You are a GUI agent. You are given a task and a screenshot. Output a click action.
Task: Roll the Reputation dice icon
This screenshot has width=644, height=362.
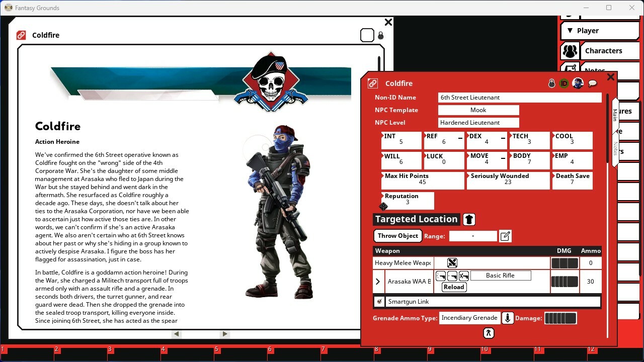[x=383, y=206]
